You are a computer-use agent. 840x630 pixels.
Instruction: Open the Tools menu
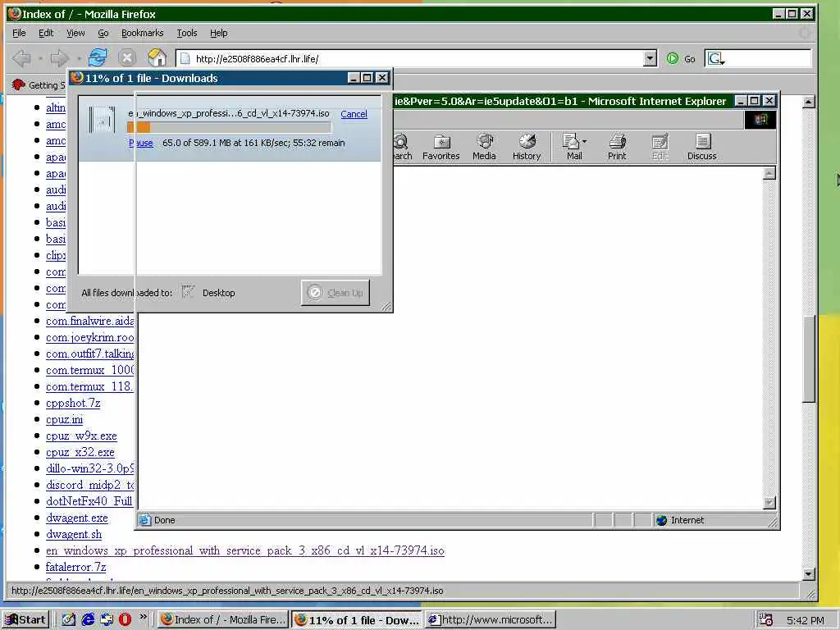[187, 33]
